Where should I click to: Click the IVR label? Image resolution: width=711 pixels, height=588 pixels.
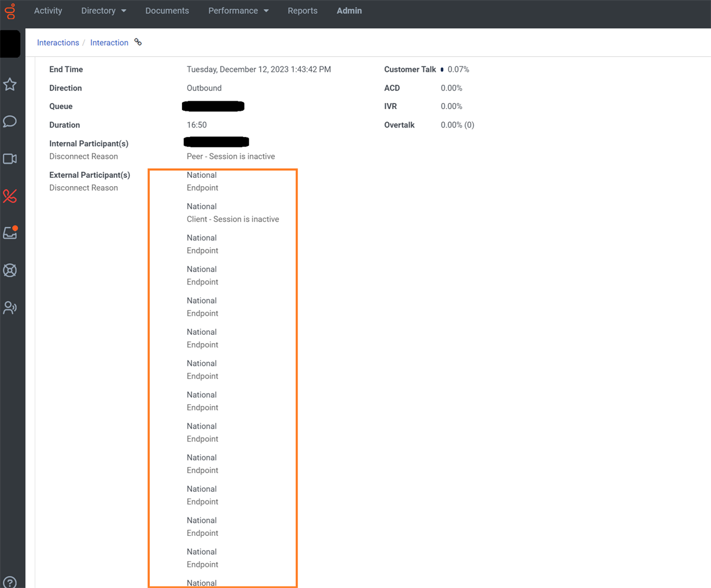(390, 106)
